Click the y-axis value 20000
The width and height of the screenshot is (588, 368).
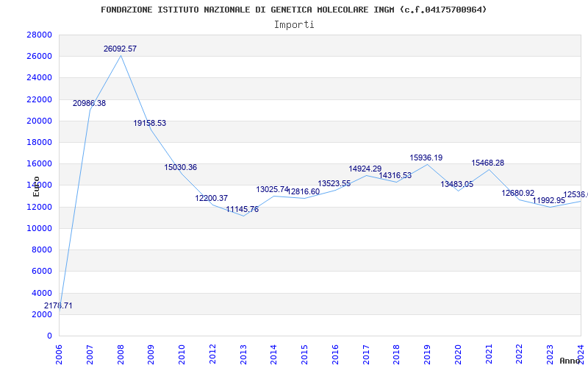pos(40,121)
